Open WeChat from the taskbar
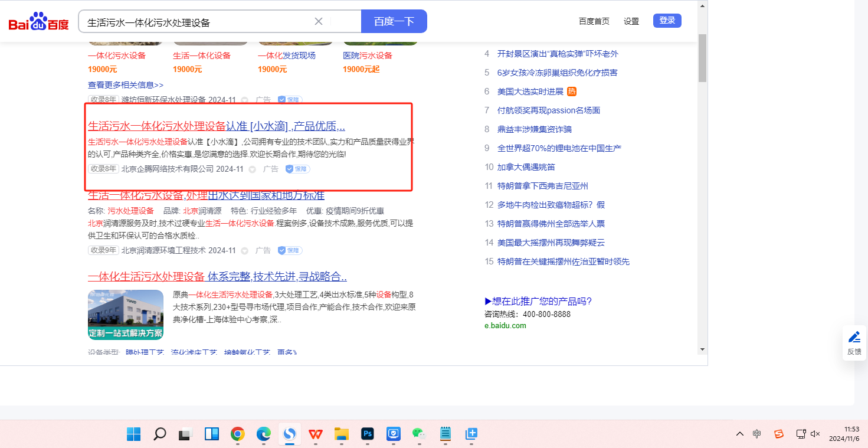Image resolution: width=868 pixels, height=448 pixels. point(419,434)
